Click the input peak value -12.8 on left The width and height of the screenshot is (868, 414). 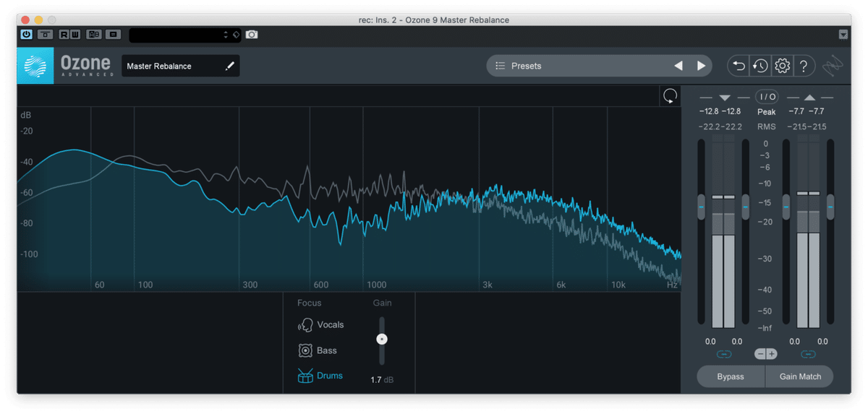point(709,111)
